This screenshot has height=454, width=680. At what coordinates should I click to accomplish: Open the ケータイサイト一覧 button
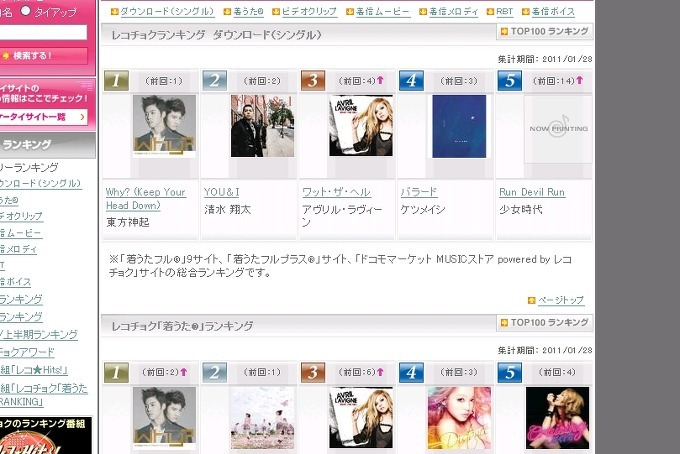[x=43, y=117]
